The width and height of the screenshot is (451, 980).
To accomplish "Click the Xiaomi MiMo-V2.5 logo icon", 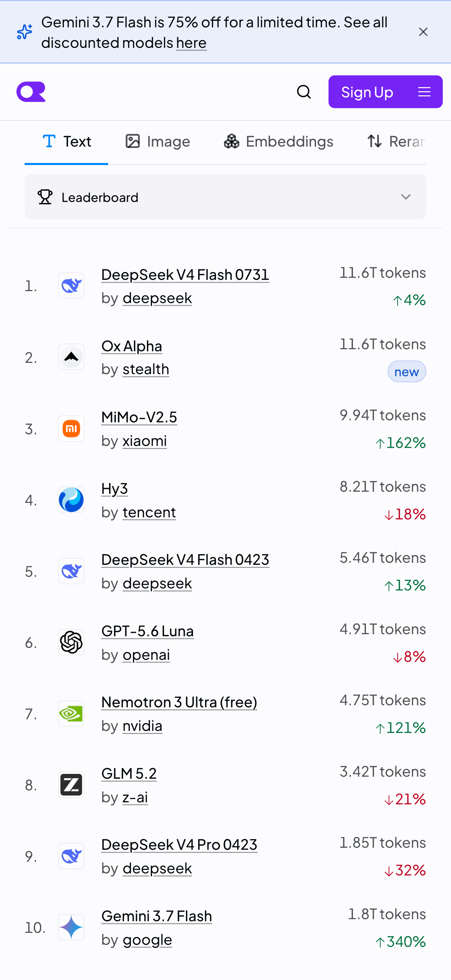I will pyautogui.click(x=71, y=428).
